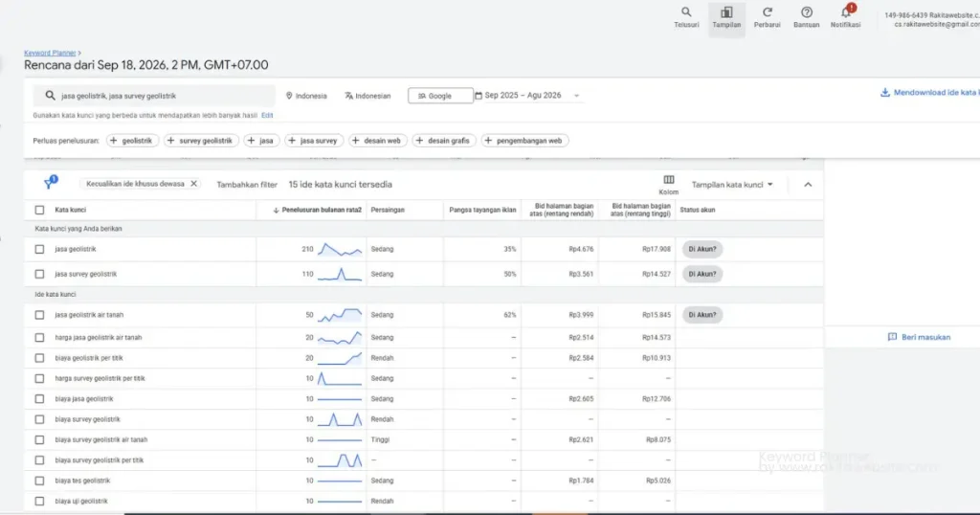This screenshot has height=515, width=980.
Task: Open the Tampilan kata kunci dropdown
Action: [732, 185]
